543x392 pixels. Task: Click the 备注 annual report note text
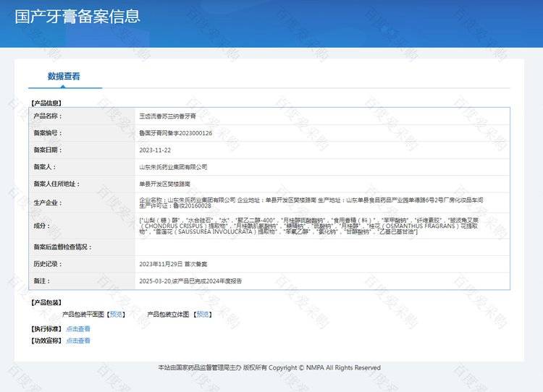pyautogui.click(x=201, y=281)
